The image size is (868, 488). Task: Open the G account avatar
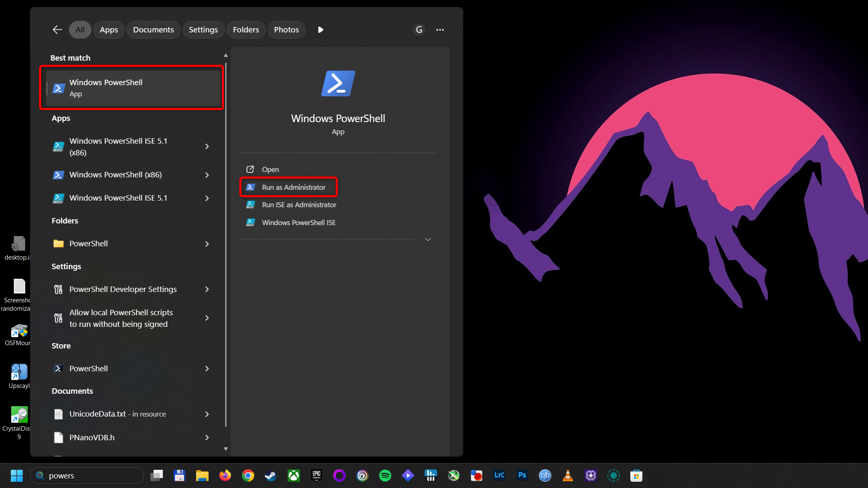pyautogui.click(x=419, y=29)
